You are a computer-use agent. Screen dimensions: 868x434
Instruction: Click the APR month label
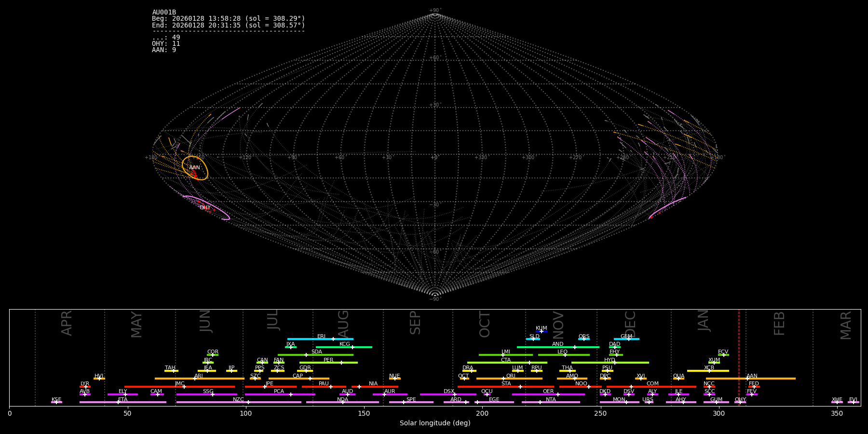click(x=67, y=323)
